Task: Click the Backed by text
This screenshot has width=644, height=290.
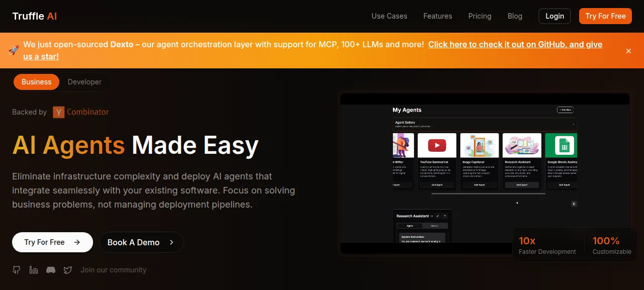Action: (29, 112)
